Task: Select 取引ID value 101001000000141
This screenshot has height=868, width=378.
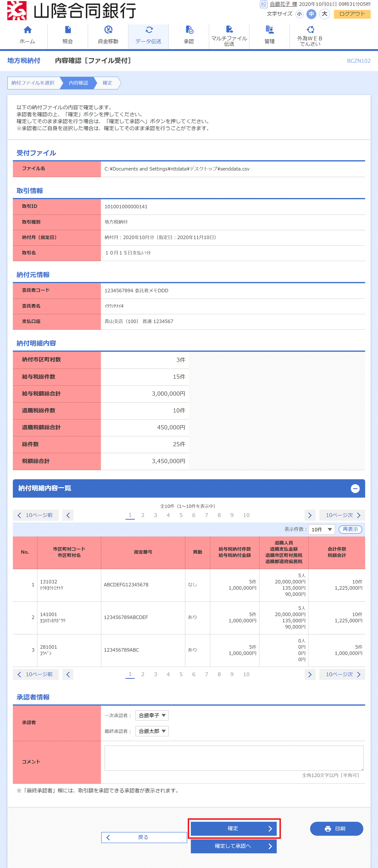Action: (x=126, y=207)
